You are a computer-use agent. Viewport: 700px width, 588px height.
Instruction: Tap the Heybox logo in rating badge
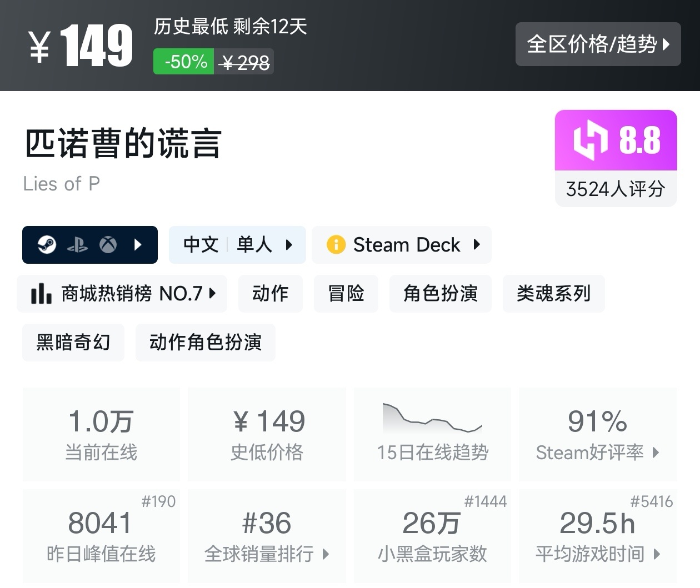pyautogui.click(x=590, y=140)
